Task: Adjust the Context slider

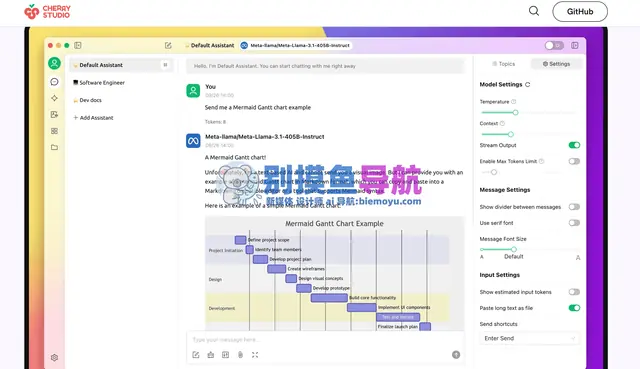Action: pos(529,134)
